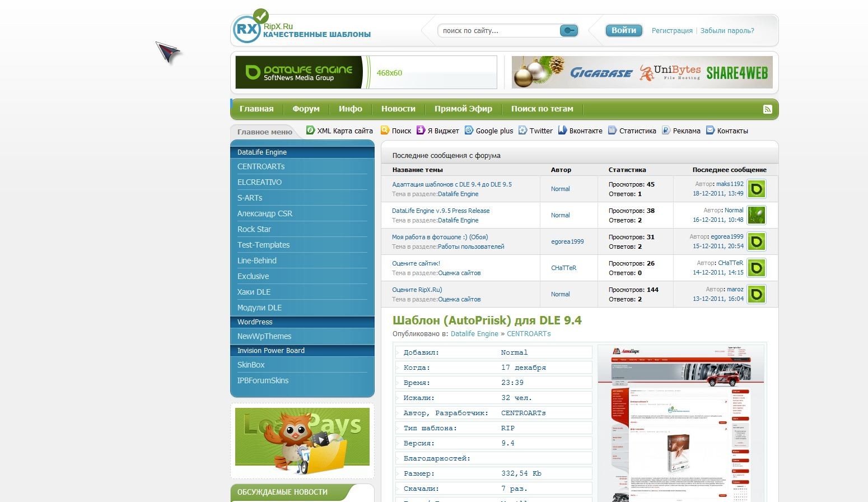The image size is (868, 502).
Task: Click maks1192 avatar in last message column
Action: [757, 189]
